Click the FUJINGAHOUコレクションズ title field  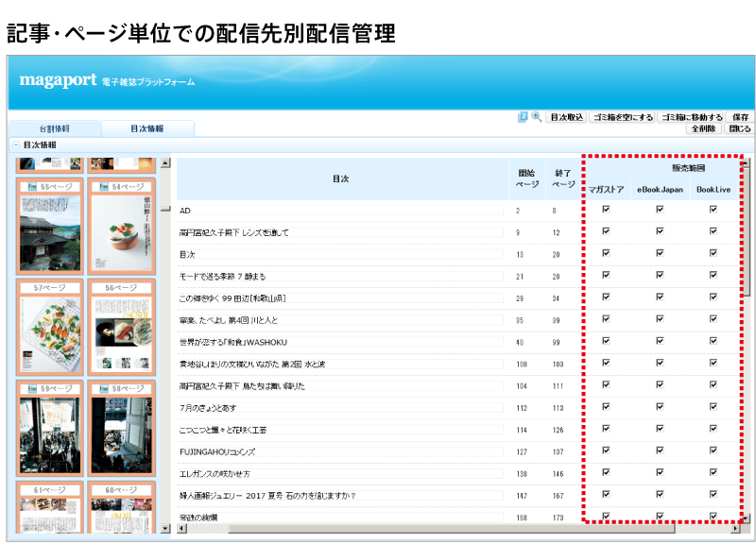click(x=340, y=451)
